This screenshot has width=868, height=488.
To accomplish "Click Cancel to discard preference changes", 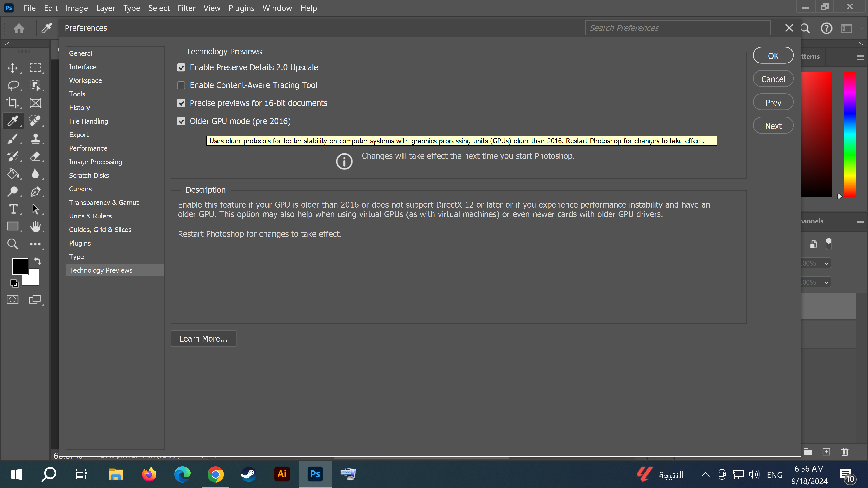I will tap(773, 78).
